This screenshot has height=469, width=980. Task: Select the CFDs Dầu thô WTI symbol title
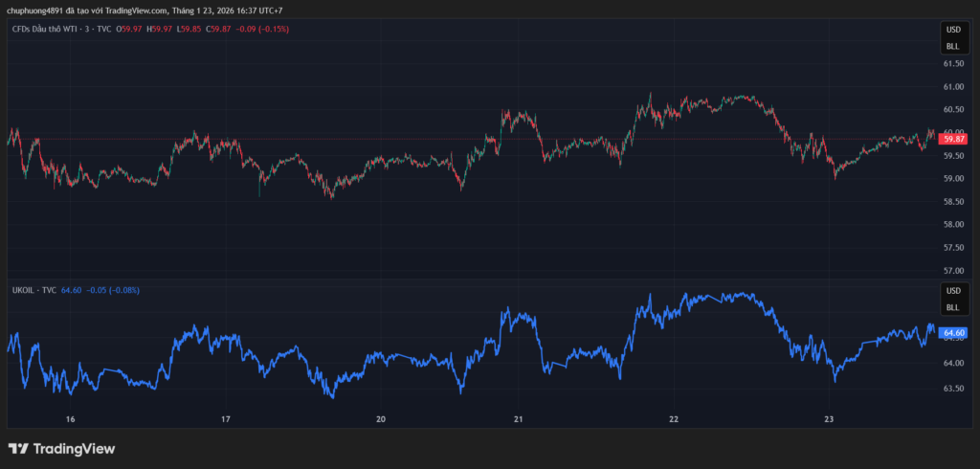tap(48, 29)
